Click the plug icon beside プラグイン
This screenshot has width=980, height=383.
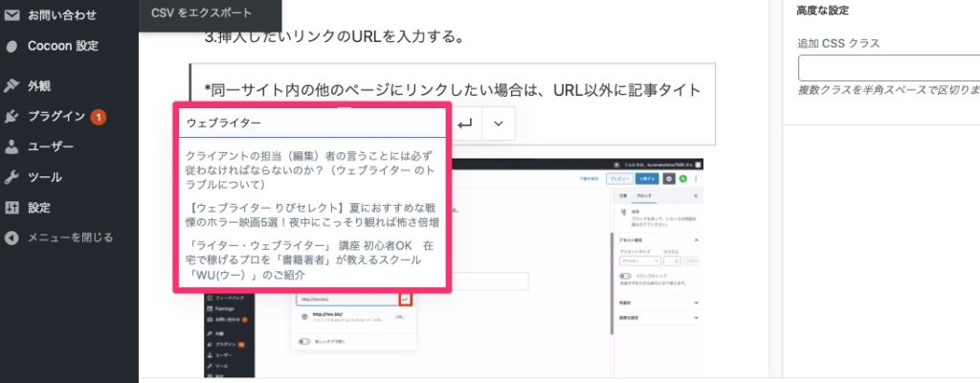[11, 117]
